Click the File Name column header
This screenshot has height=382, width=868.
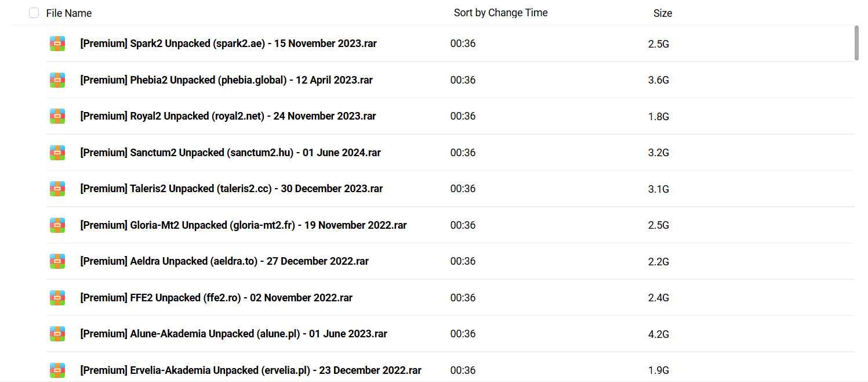(x=68, y=13)
